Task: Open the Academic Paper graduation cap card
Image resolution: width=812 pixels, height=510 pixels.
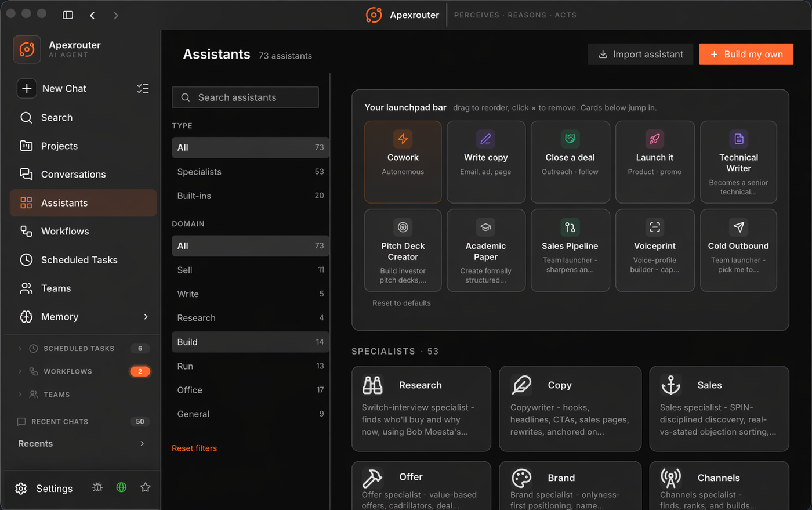Action: 486,251
